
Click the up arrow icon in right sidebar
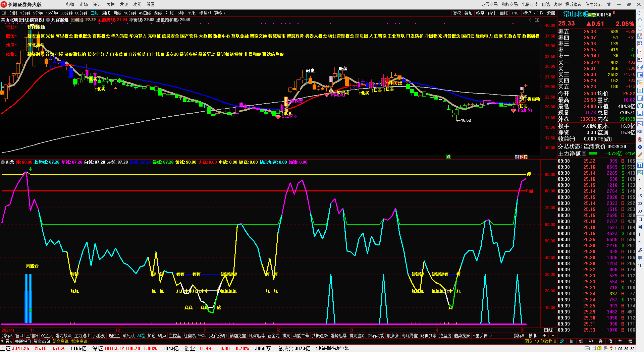point(640,21)
